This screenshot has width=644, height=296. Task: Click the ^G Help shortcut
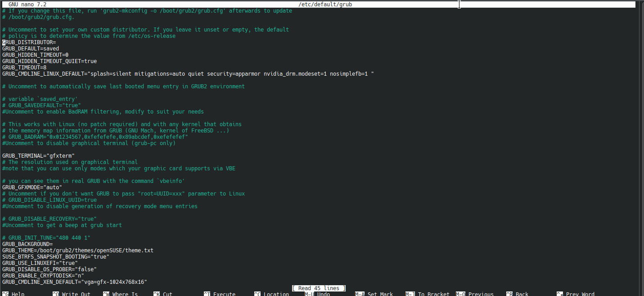coord(14,294)
